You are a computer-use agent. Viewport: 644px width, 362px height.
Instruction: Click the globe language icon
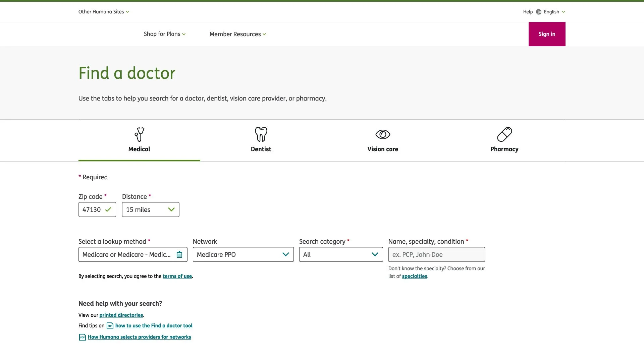click(539, 12)
